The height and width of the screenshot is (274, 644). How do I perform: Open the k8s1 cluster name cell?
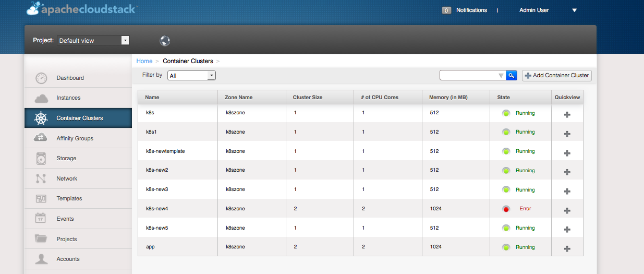pyautogui.click(x=178, y=132)
